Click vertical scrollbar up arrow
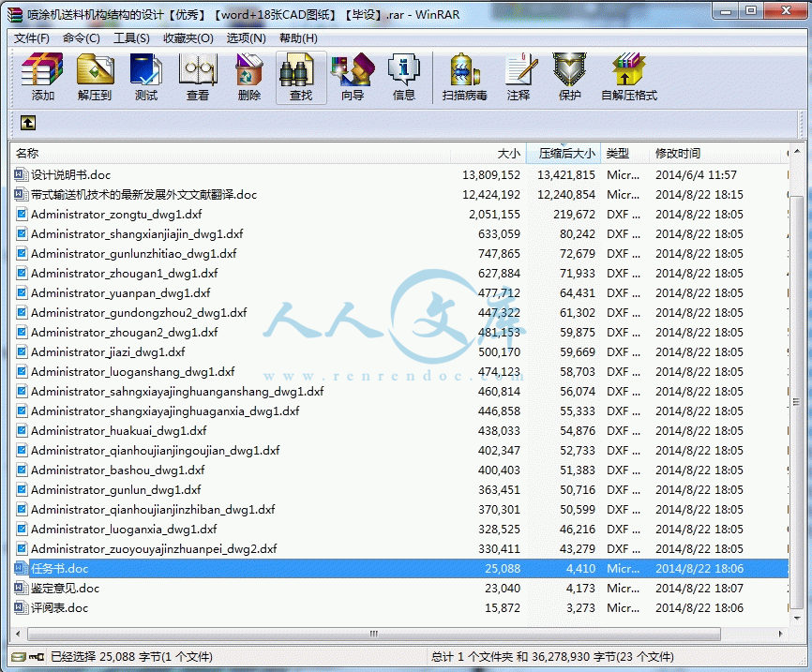The width and height of the screenshot is (812, 672). click(x=796, y=151)
